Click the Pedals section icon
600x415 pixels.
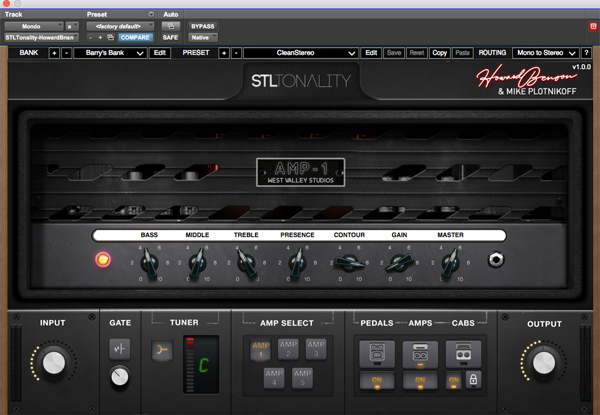click(377, 353)
